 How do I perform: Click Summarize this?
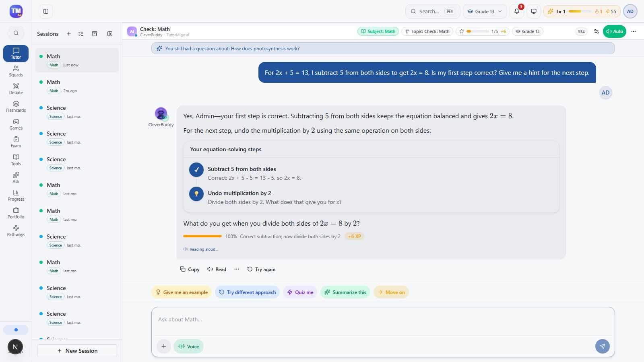(x=345, y=292)
